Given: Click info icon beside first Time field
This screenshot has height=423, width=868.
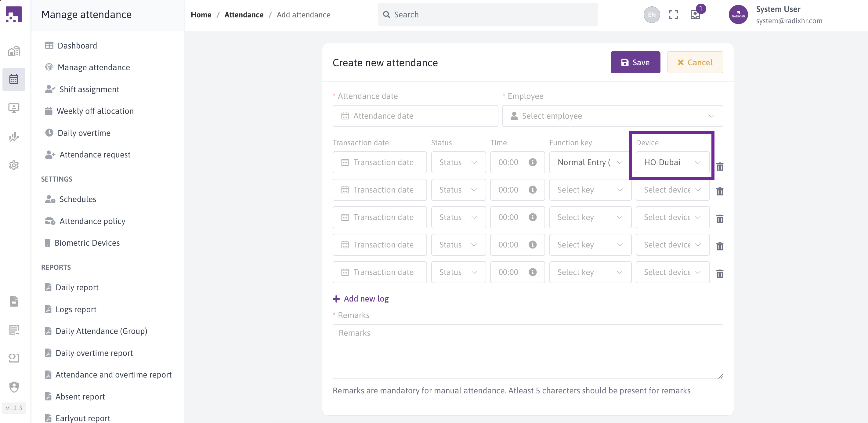Looking at the screenshot, I should point(532,162).
